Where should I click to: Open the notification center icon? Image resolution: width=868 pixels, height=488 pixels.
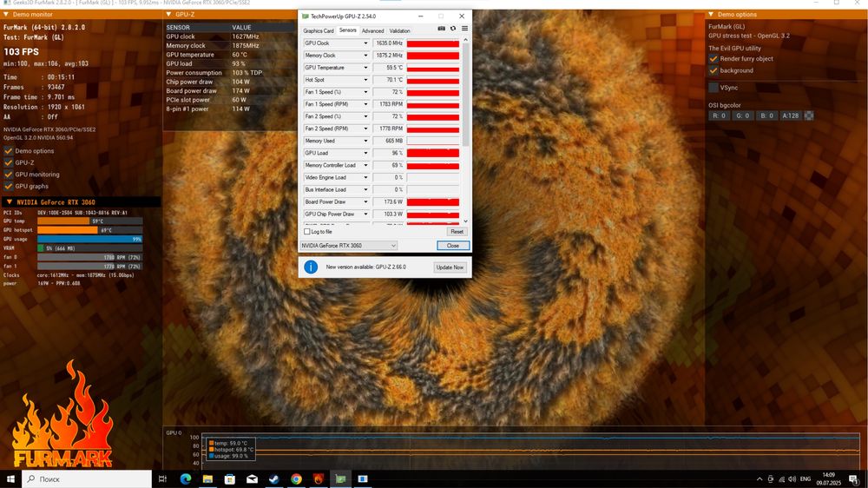click(854, 479)
